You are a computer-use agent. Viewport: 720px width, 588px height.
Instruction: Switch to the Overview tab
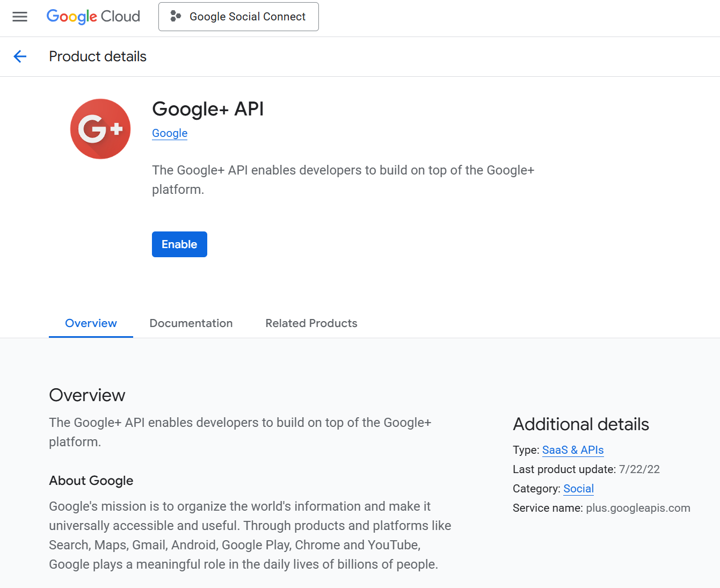(91, 323)
